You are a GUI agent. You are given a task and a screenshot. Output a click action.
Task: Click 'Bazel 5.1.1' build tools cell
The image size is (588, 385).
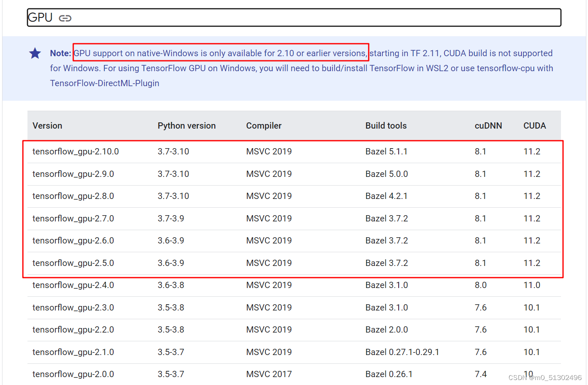[x=387, y=152]
